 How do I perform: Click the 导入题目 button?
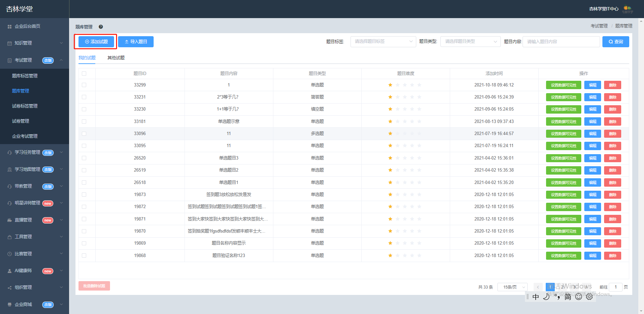point(136,42)
